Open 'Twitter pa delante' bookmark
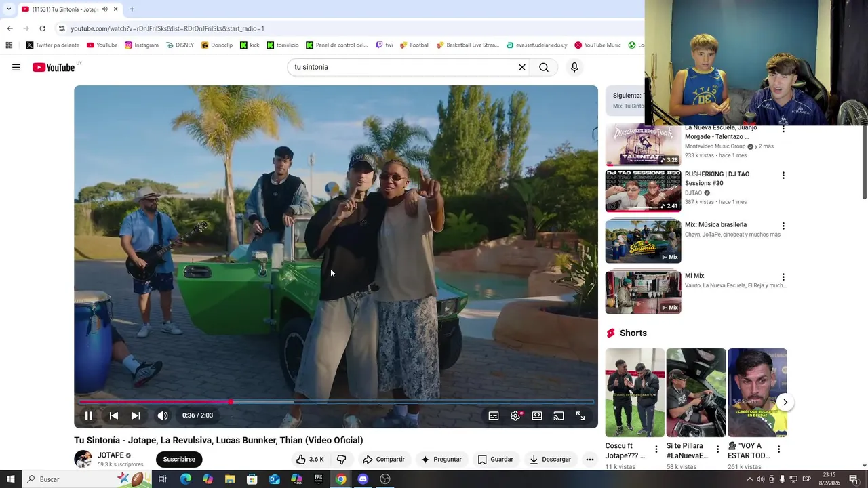This screenshot has height=488, width=868. [x=53, y=45]
